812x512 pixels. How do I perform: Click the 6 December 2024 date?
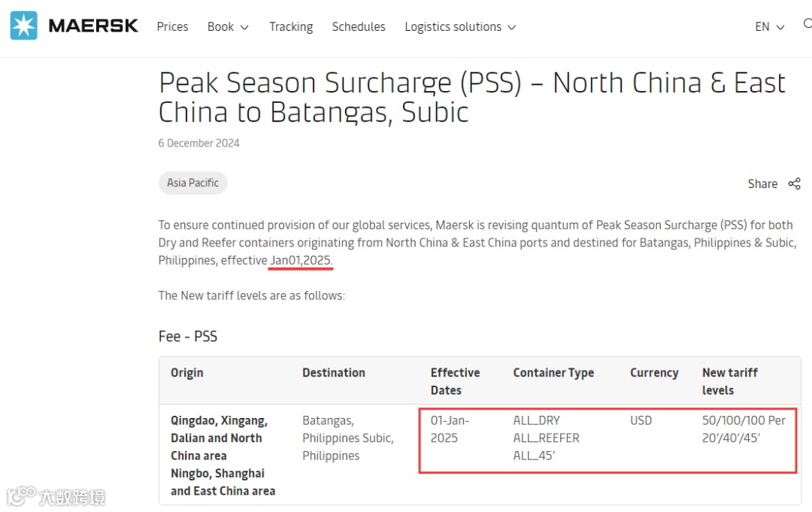(198, 143)
